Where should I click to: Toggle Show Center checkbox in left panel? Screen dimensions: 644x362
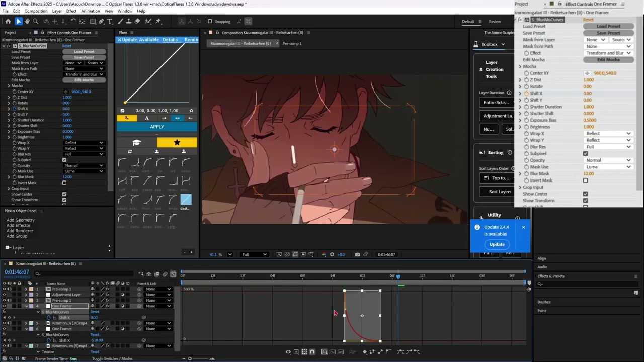pyautogui.click(x=64, y=194)
